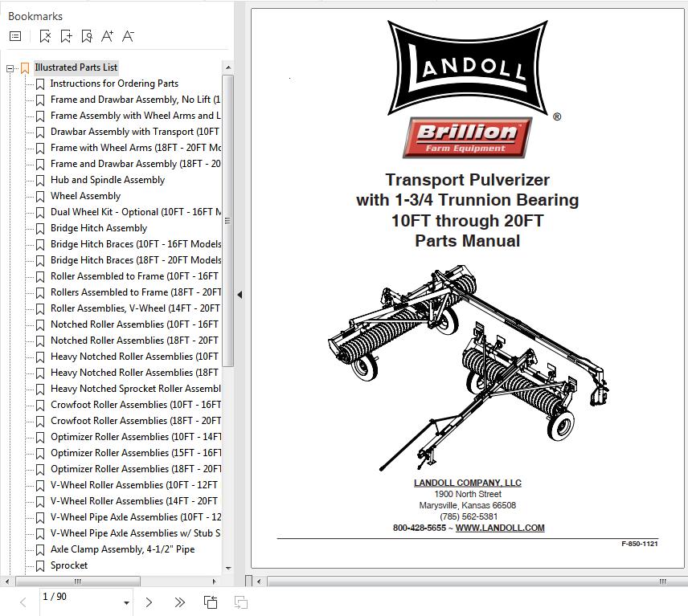Open Notched Roller Assemblies (10FT - 16FT) bookmark

[x=135, y=324]
